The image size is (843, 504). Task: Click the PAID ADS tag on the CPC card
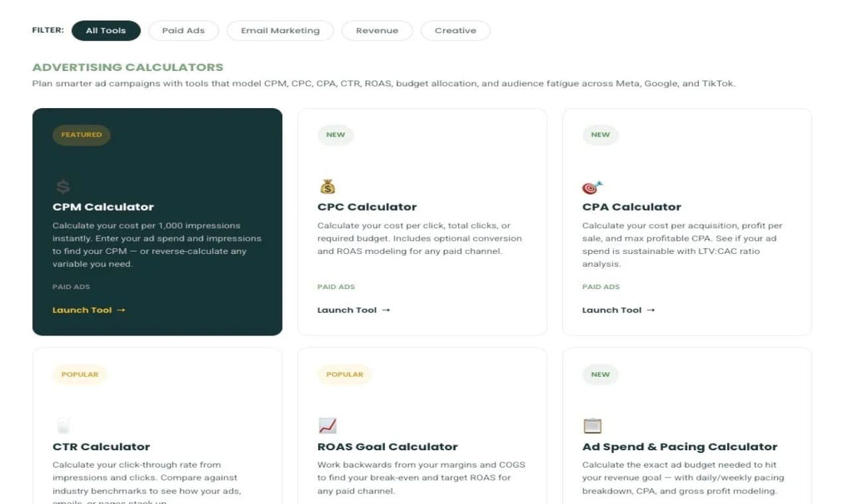[337, 286]
